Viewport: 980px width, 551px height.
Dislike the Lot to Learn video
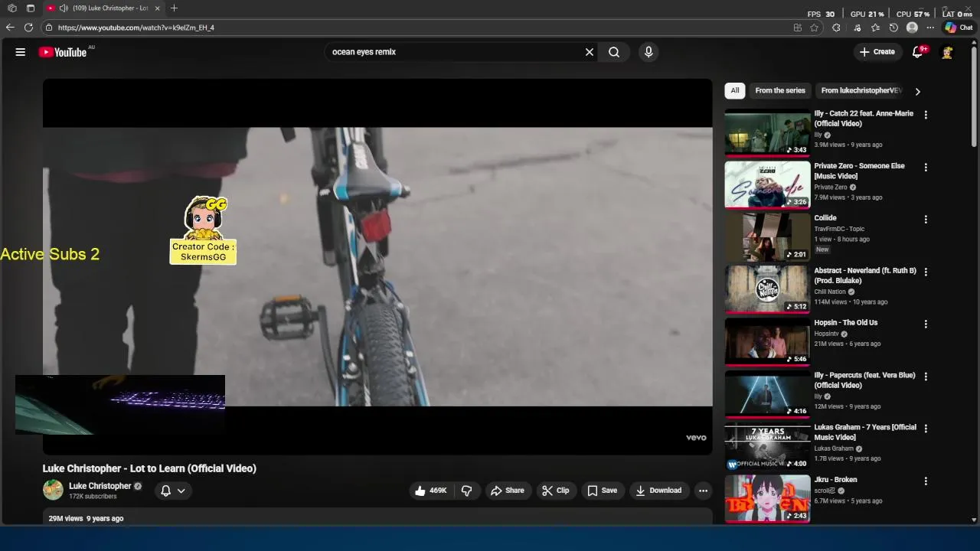466,491
